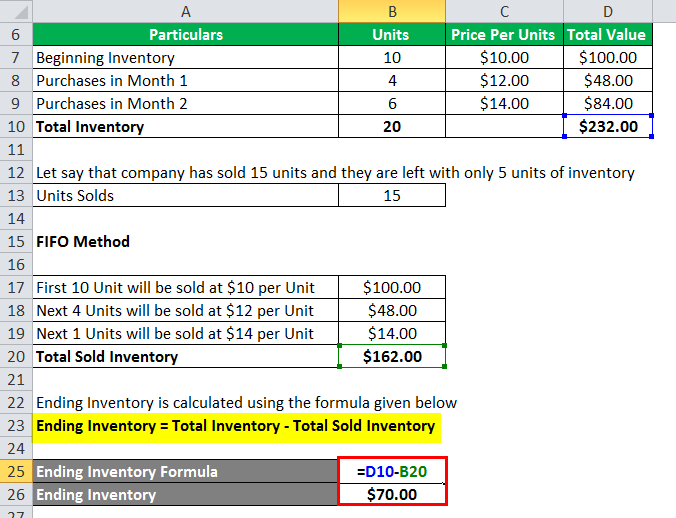Screen dimensions: 676x518
Task: Select row 20 header
Action: (14, 357)
